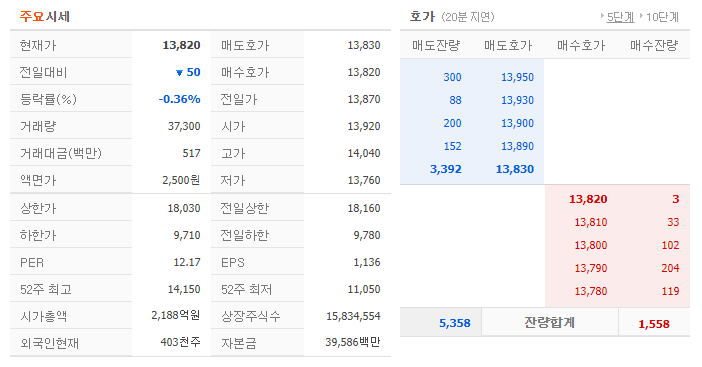Click the 매수잔량 column header
Screen dimensions: 702x367
654,45
